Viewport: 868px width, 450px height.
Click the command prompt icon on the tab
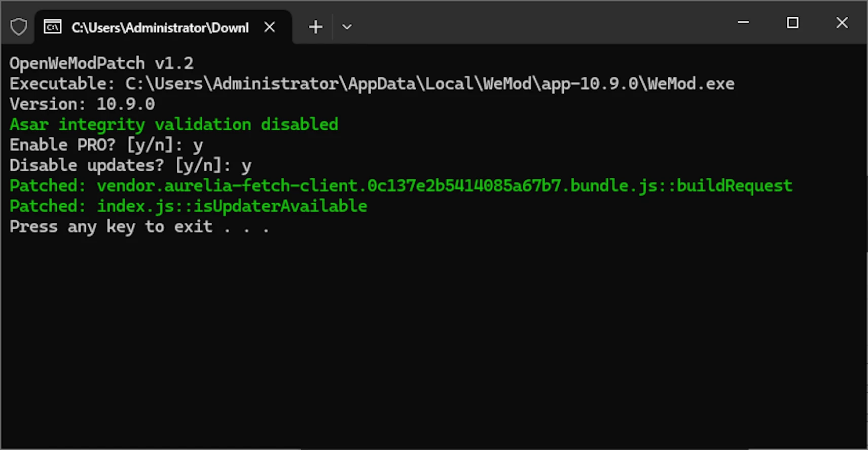[x=53, y=27]
